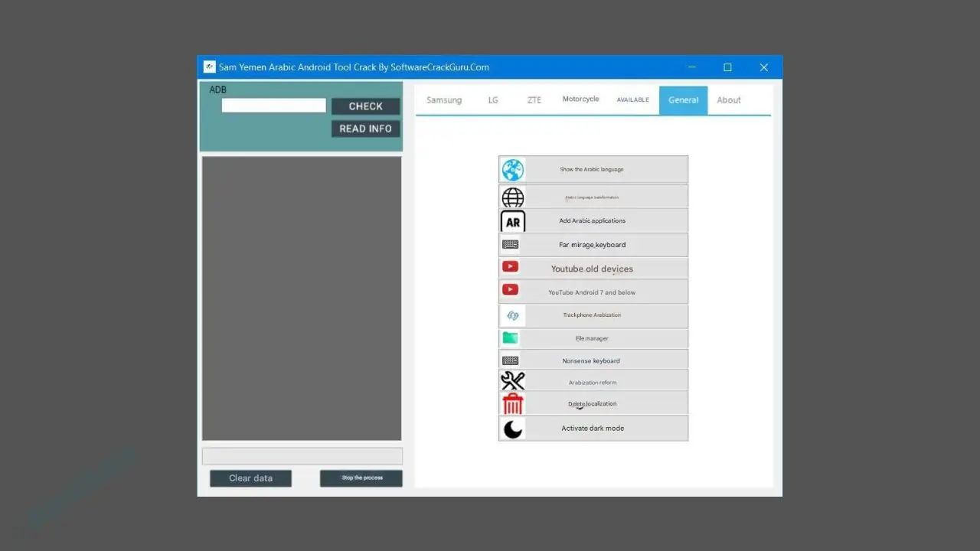This screenshot has width=980, height=551.
Task: Click the red trash can Delete localization icon
Action: pyautogui.click(x=512, y=403)
